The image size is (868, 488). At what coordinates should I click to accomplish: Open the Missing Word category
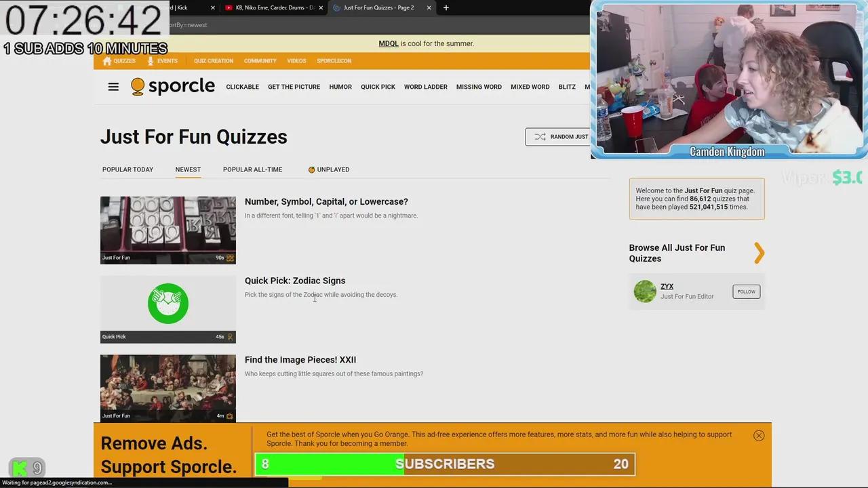pyautogui.click(x=479, y=87)
